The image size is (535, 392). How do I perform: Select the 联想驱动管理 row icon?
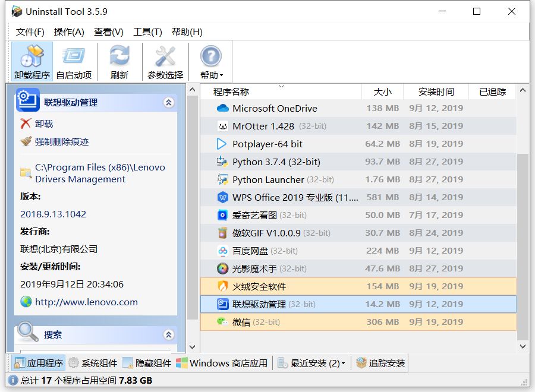click(x=222, y=304)
